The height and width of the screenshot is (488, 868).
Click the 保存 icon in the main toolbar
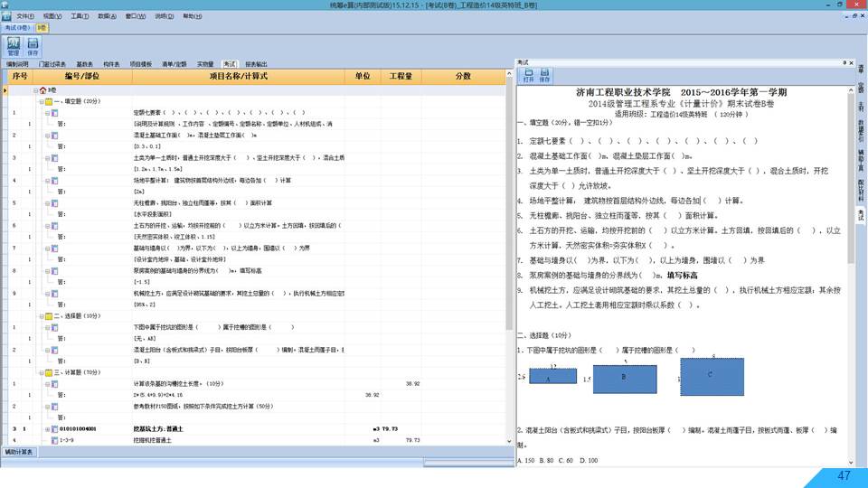(33, 45)
